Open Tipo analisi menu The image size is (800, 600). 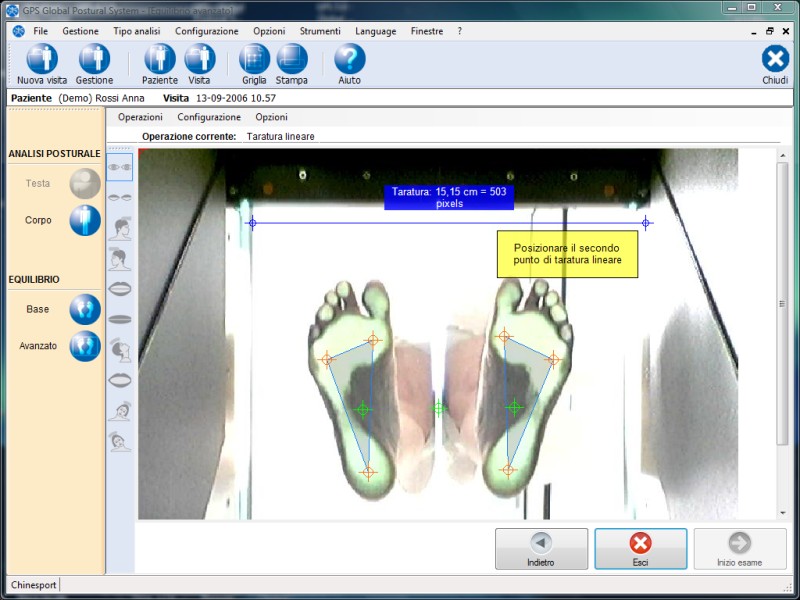point(137,31)
